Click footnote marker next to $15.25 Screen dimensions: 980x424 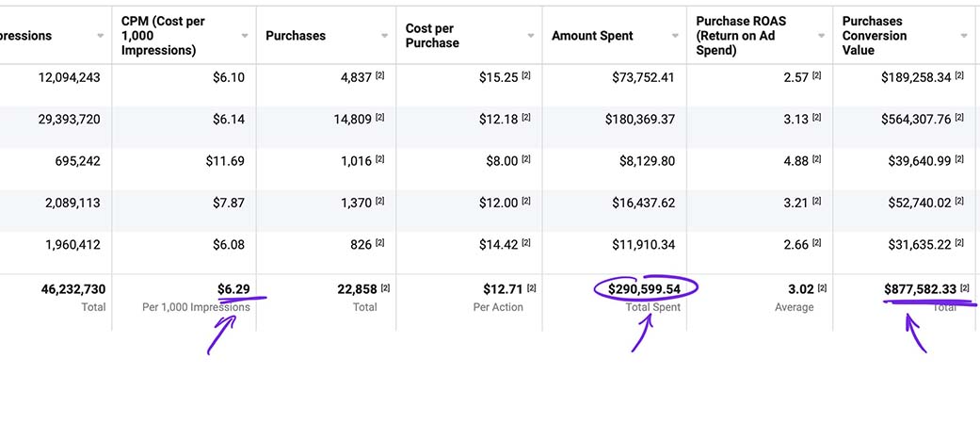click(525, 76)
